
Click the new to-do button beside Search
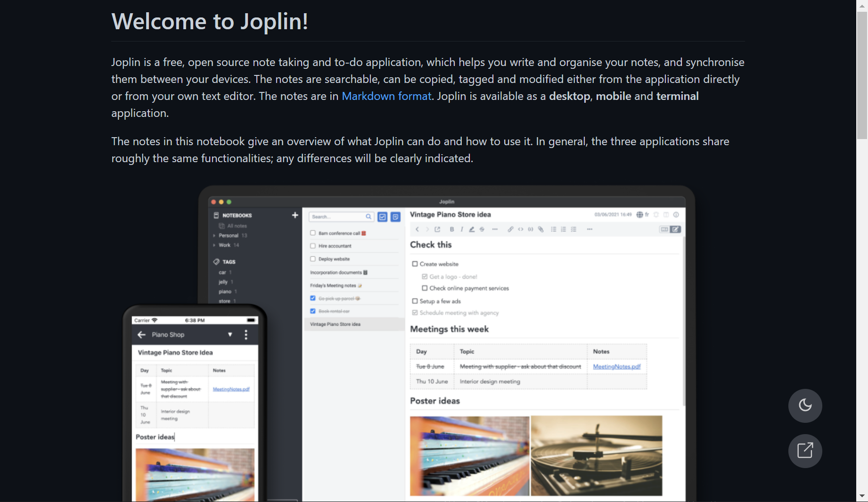pos(383,217)
